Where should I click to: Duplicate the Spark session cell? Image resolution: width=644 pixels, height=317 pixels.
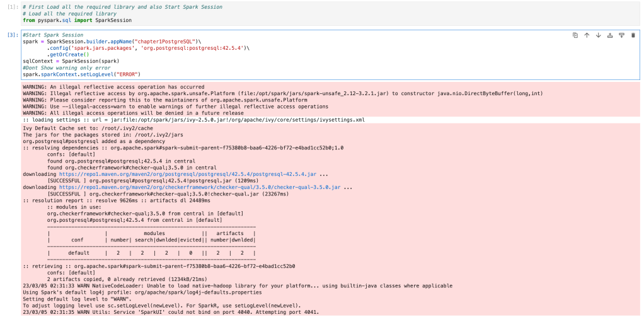tap(575, 35)
